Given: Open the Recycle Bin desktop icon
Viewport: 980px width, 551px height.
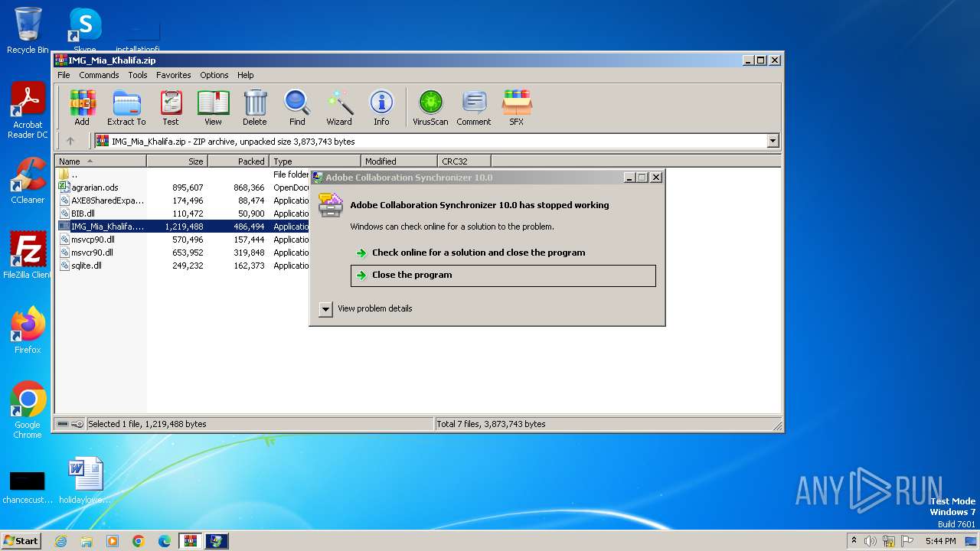Looking at the screenshot, I should tap(28, 31).
